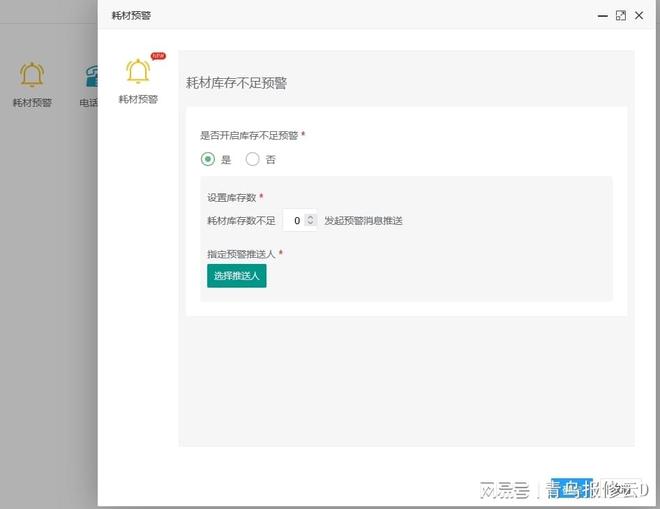The width and height of the screenshot is (660, 509).
Task: Open 耗材预警 bell icon in the background page
Action: tap(32, 75)
